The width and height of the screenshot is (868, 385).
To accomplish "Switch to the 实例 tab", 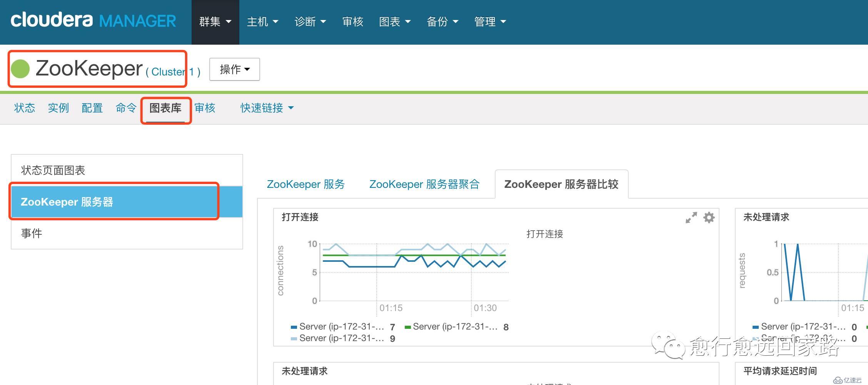I will point(58,108).
